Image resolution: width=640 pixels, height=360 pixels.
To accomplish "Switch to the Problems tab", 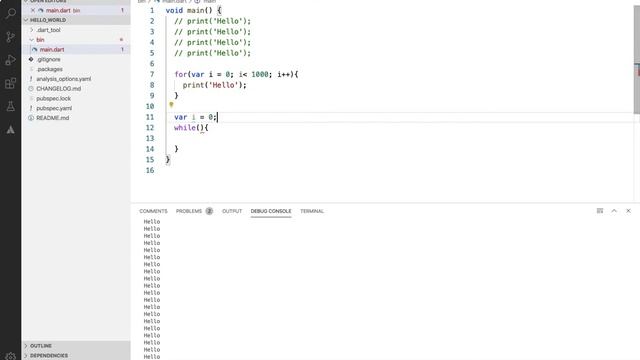I will (x=189, y=211).
